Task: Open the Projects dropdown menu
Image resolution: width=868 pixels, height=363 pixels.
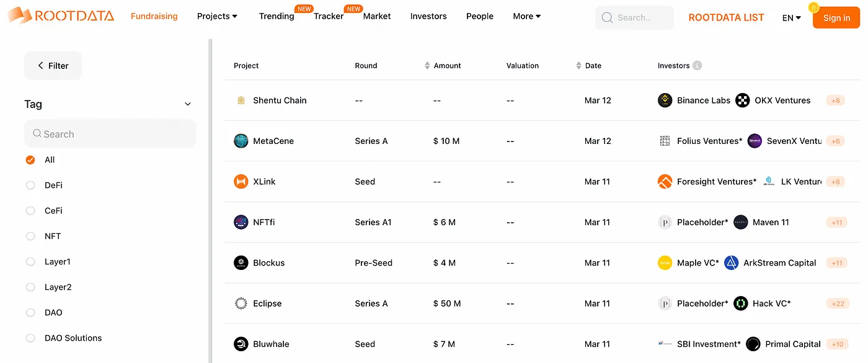Action: 217,16
